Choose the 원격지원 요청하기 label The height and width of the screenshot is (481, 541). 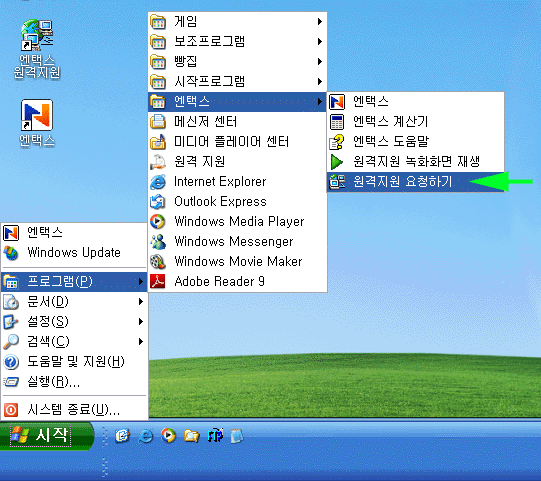coord(402,181)
